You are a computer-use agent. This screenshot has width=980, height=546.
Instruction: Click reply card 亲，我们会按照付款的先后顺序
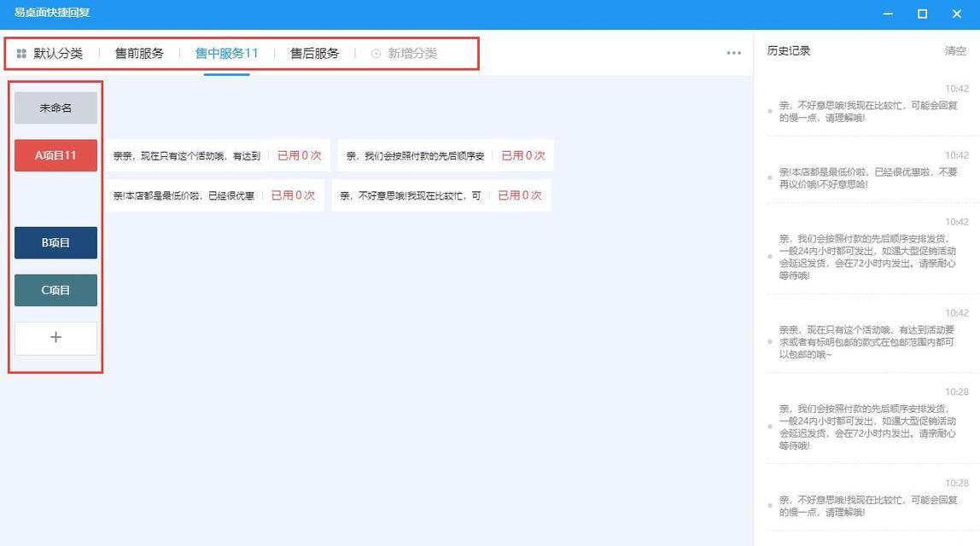[x=446, y=155]
